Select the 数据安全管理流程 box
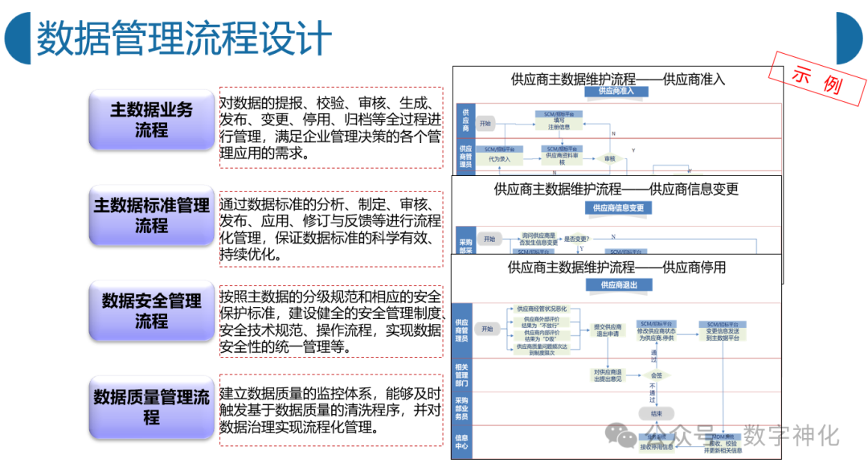The height and width of the screenshot is (471, 868). [151, 311]
